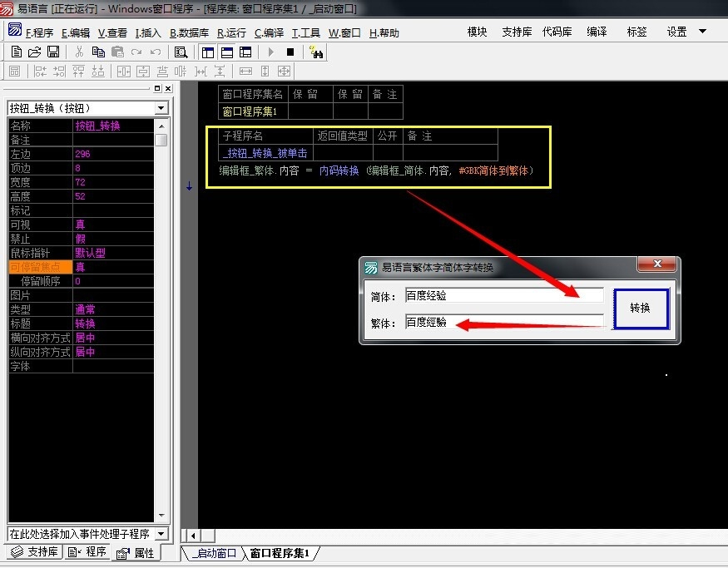
Task: Click the 设置 button
Action: [676, 32]
